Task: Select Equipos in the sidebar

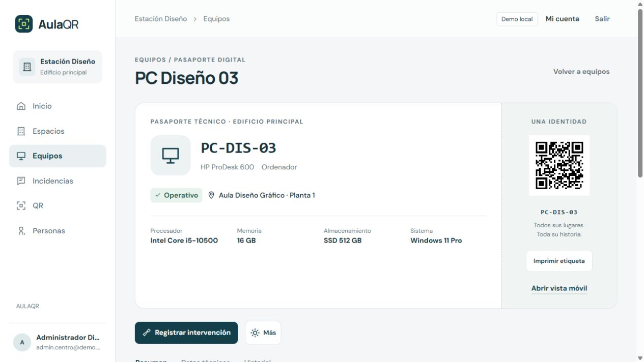Action: tap(58, 156)
